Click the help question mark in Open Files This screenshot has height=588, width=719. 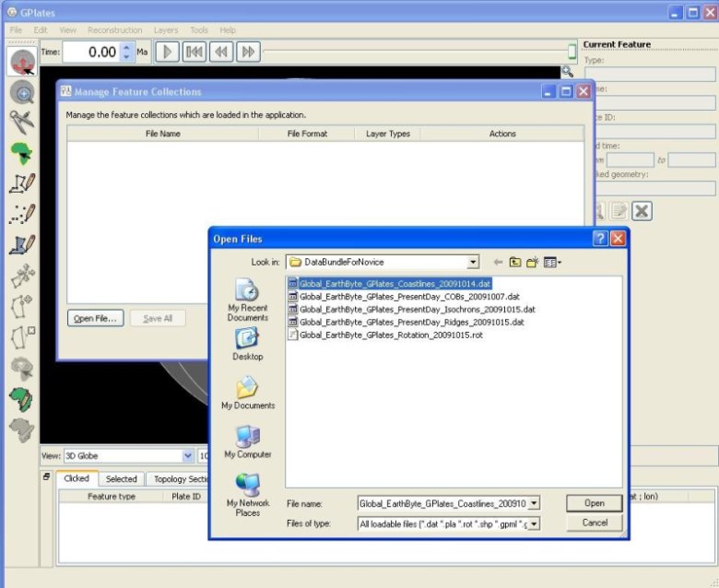[600, 239]
